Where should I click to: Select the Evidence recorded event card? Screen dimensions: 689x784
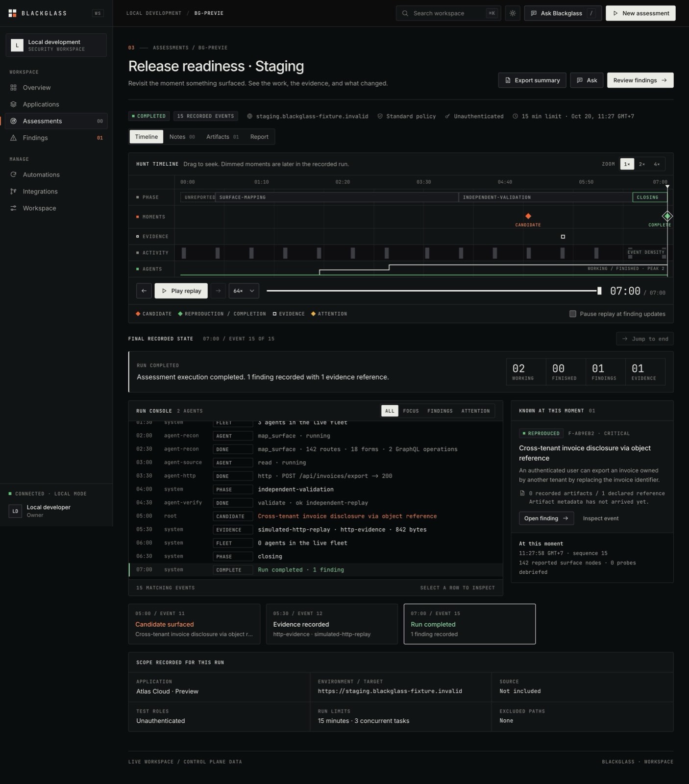332,624
